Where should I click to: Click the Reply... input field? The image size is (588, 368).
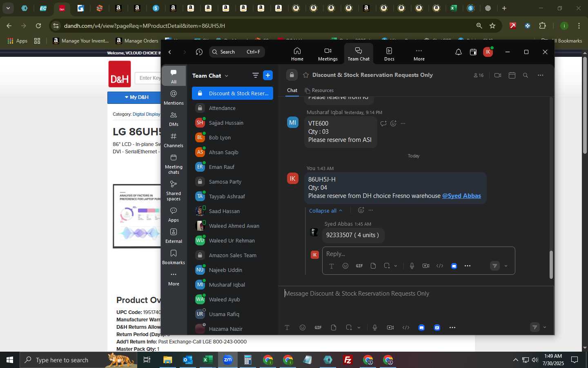tap(418, 254)
